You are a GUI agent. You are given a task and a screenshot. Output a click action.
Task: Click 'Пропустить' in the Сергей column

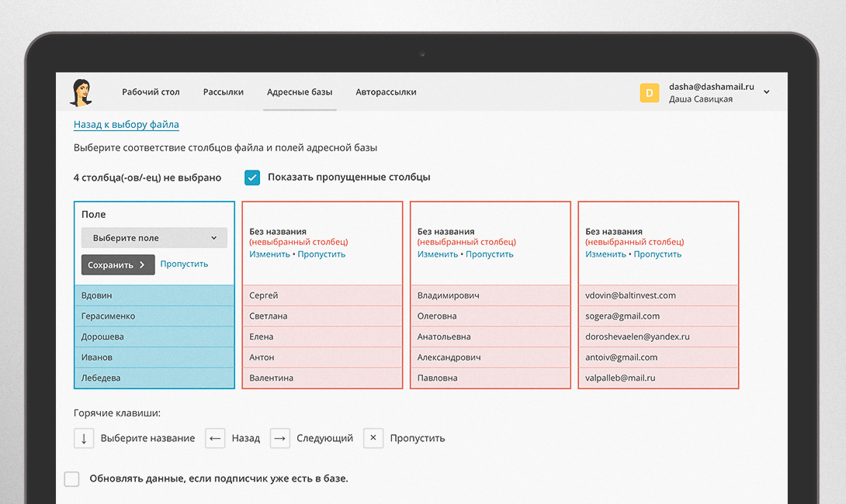coord(321,254)
